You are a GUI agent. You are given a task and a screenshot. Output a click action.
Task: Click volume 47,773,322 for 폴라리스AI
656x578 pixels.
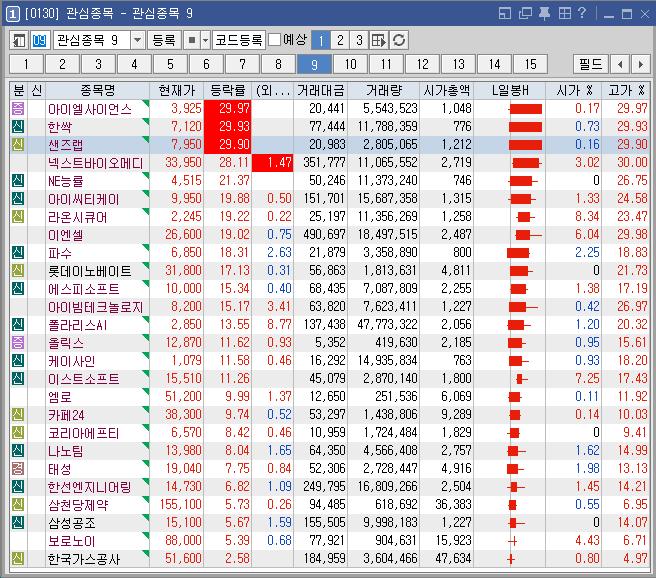[x=387, y=325]
